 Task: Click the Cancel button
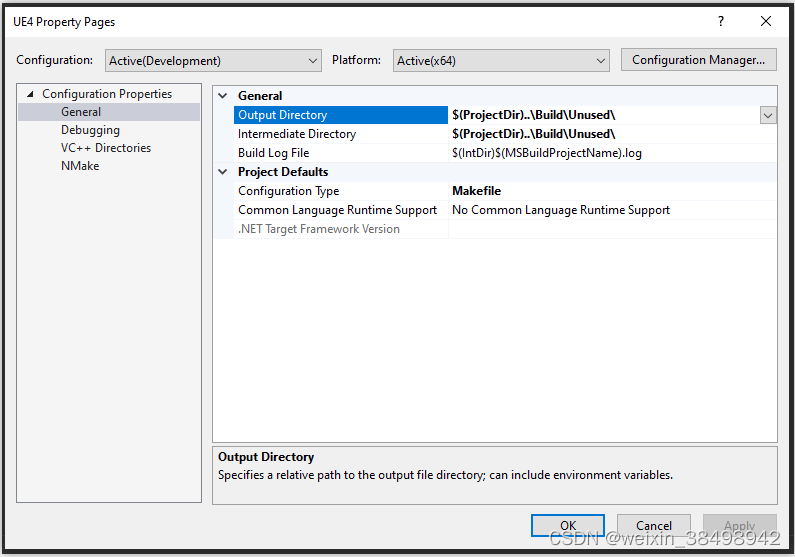(654, 526)
